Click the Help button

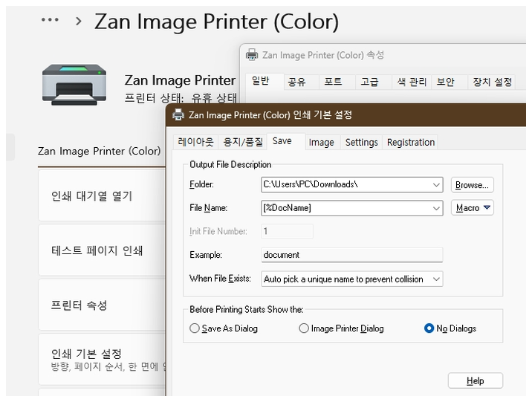pyautogui.click(x=476, y=380)
